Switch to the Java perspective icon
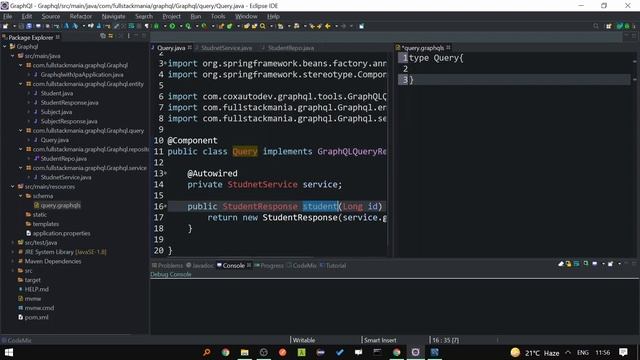Image resolution: width=640 pixels, height=360 pixels. coord(620,26)
